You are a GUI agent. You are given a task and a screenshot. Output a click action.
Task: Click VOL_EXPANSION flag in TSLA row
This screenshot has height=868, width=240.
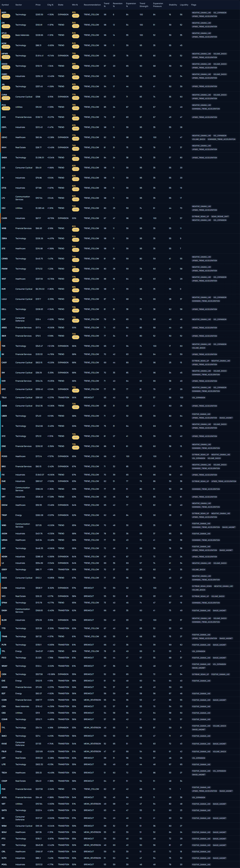pos(199,398)
